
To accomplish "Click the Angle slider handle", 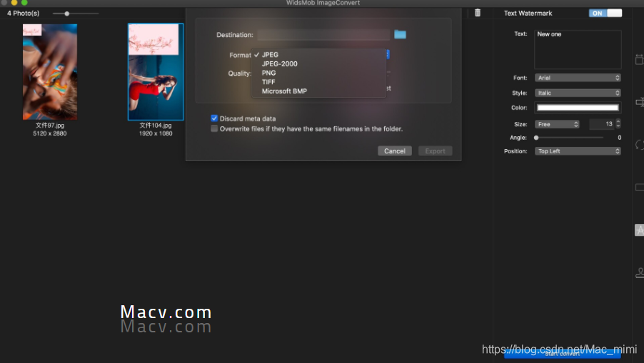I will coord(536,138).
